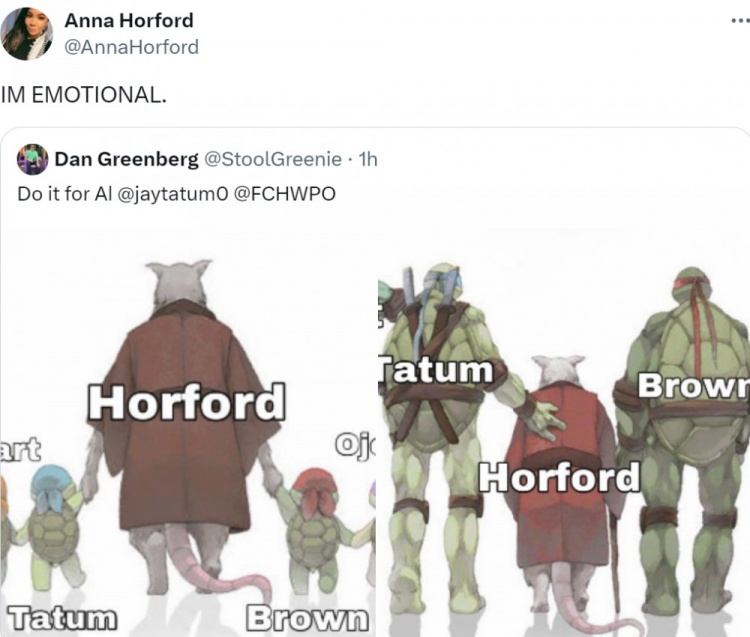Open the right meme image with grown turtles
This screenshot has width=750, height=637.
pos(564,427)
